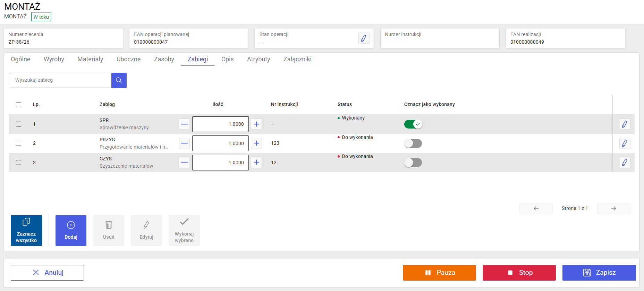644x291 pixels.
Task: Click Czyszczenie materiałów description text
Action: pos(126,166)
